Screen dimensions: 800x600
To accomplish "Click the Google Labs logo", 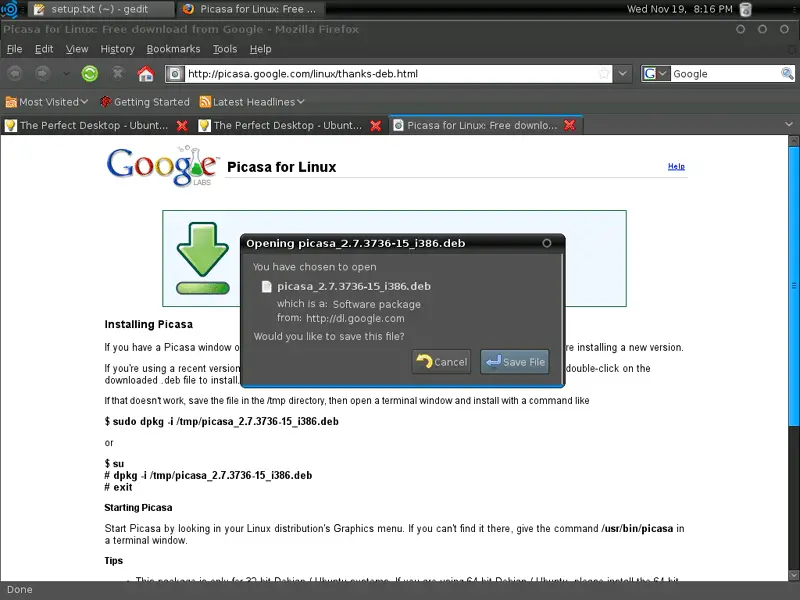I will pyautogui.click(x=162, y=166).
